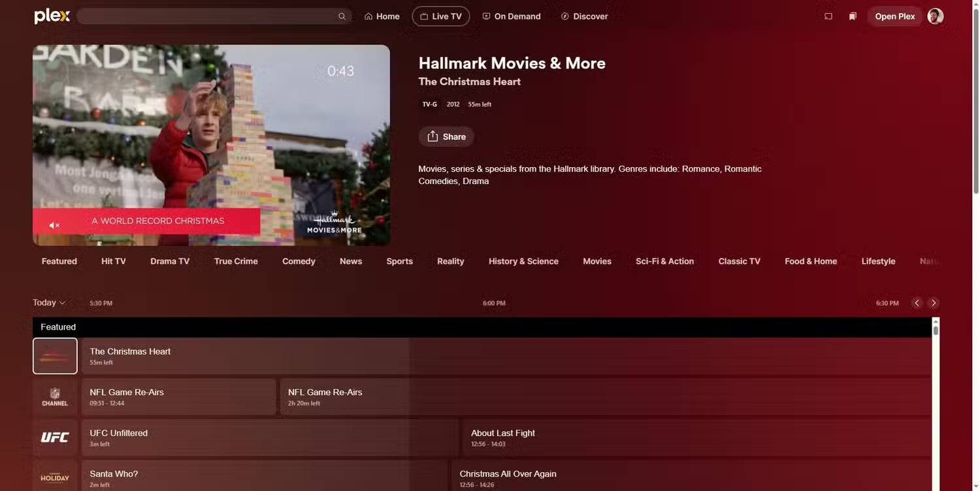Click the Open Plex button
The height and width of the screenshot is (491, 980).
tap(894, 16)
